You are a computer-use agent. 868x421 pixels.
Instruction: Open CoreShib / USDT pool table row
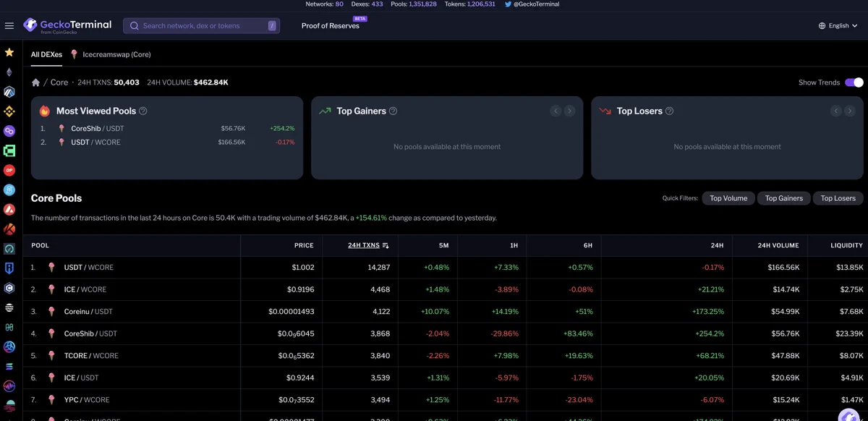445,333
